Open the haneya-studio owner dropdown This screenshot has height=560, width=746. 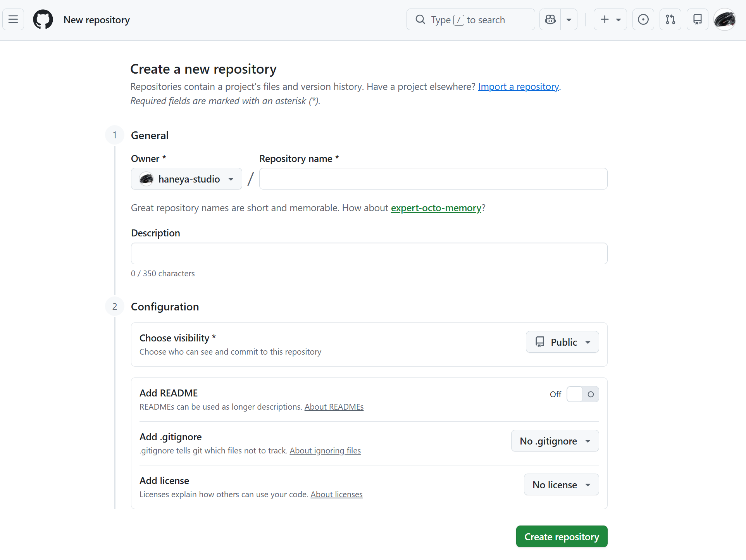186,179
